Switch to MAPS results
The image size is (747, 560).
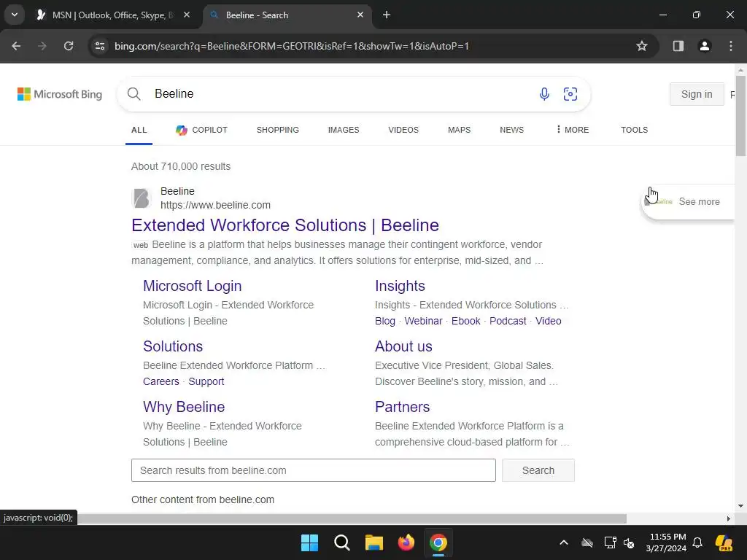pyautogui.click(x=460, y=130)
